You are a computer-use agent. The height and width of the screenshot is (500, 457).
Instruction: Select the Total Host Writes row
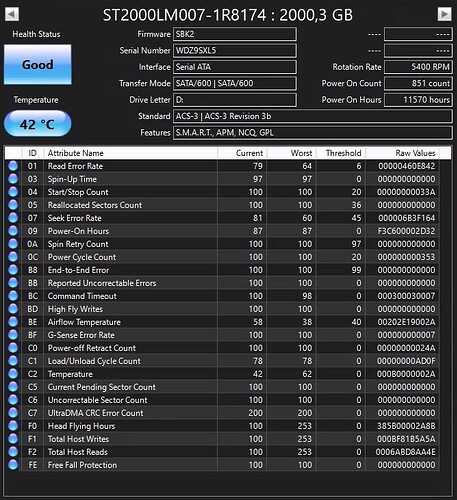pyautogui.click(x=222, y=439)
